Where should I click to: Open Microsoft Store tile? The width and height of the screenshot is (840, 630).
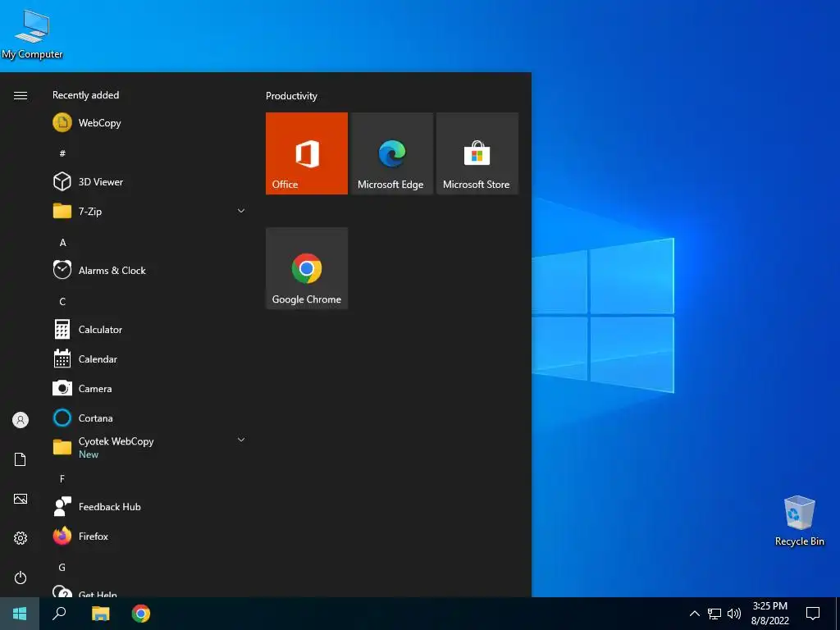click(477, 153)
